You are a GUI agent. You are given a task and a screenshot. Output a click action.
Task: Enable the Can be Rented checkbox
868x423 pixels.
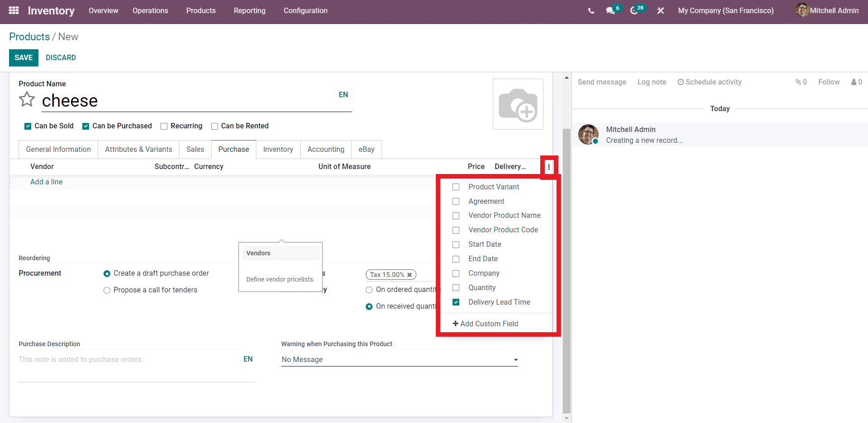point(214,126)
